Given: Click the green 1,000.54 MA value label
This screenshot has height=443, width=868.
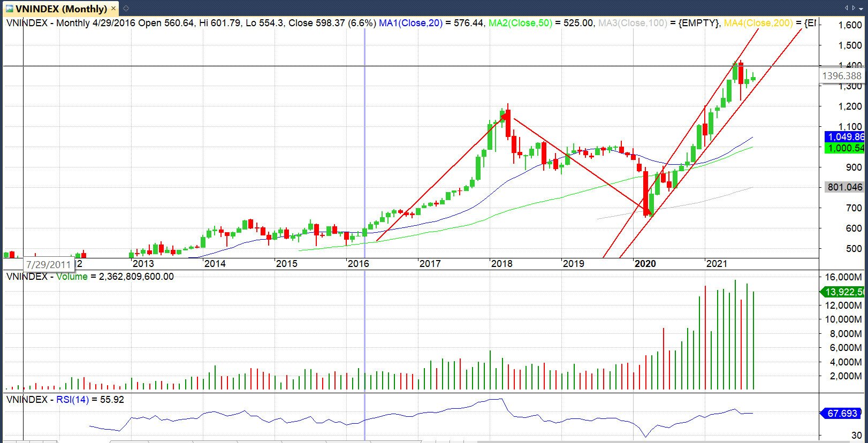Looking at the screenshot, I should tap(845, 148).
